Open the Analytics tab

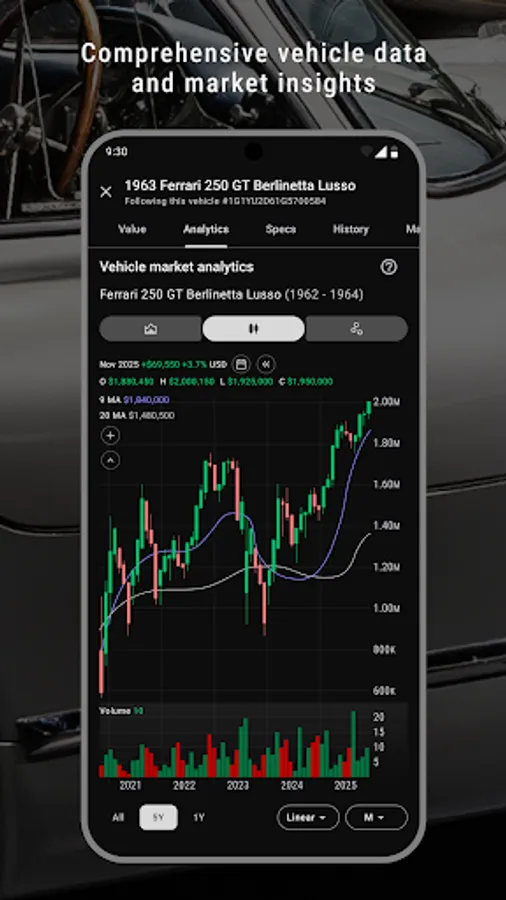(206, 229)
